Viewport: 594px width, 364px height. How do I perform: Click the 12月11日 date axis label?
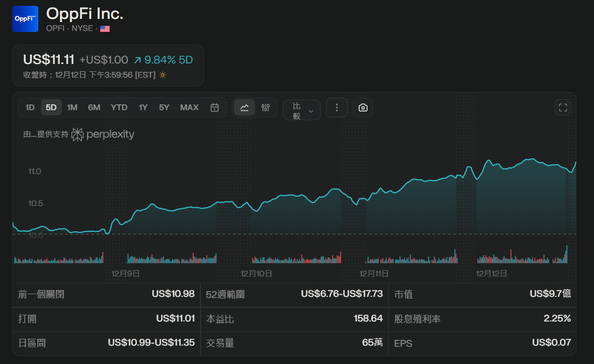tap(374, 273)
